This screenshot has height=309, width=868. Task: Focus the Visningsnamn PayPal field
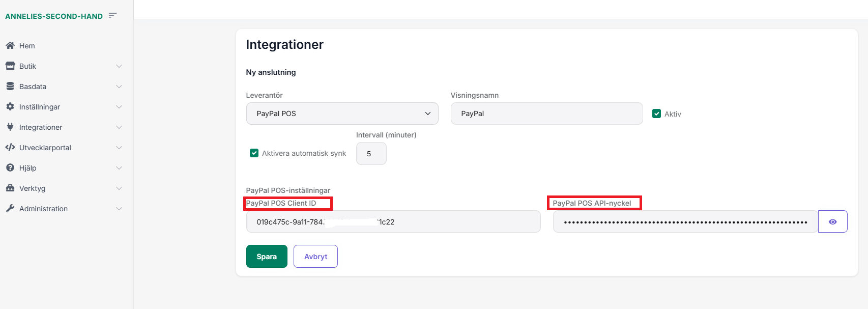(x=546, y=114)
